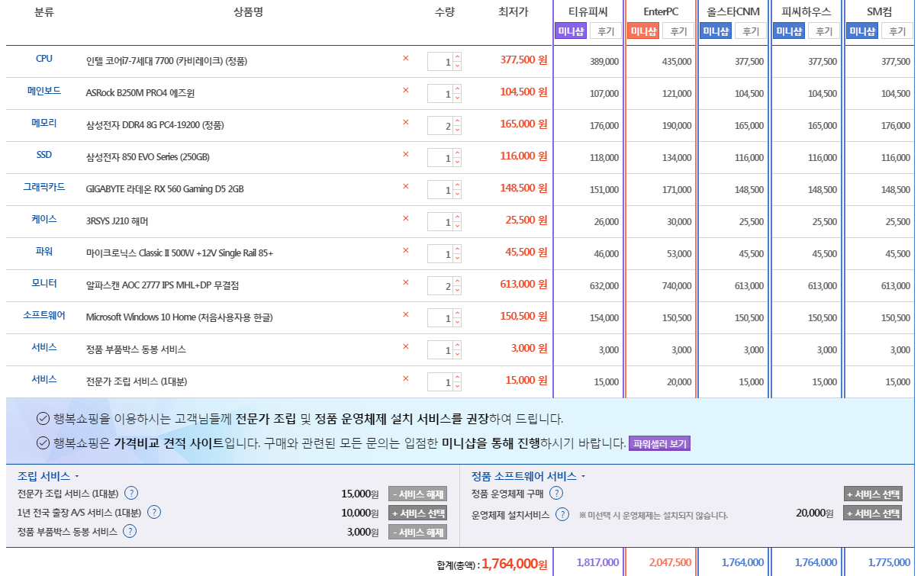
Task: Delete the GIGABYTE RX 560 graphics card row
Action: 405,187
